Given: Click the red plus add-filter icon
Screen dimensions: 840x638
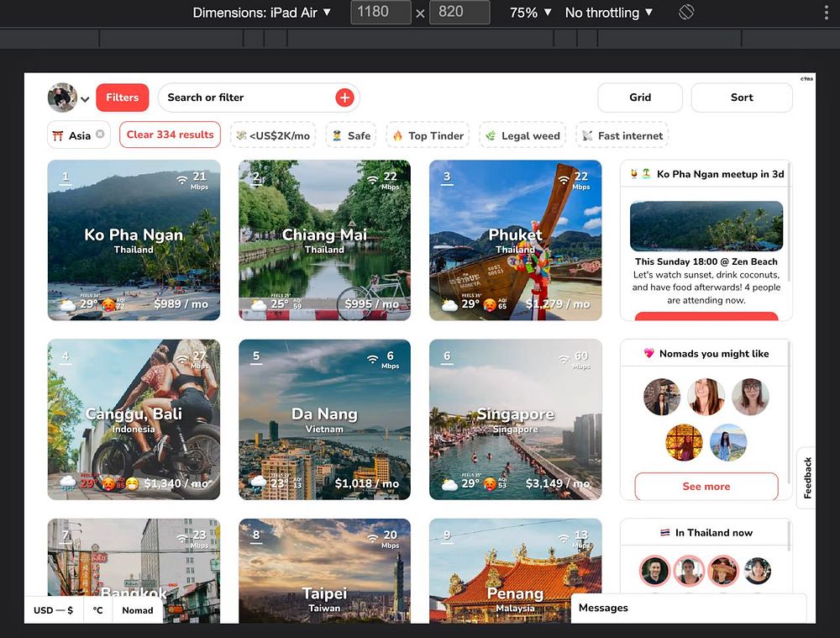Looking at the screenshot, I should tap(344, 98).
